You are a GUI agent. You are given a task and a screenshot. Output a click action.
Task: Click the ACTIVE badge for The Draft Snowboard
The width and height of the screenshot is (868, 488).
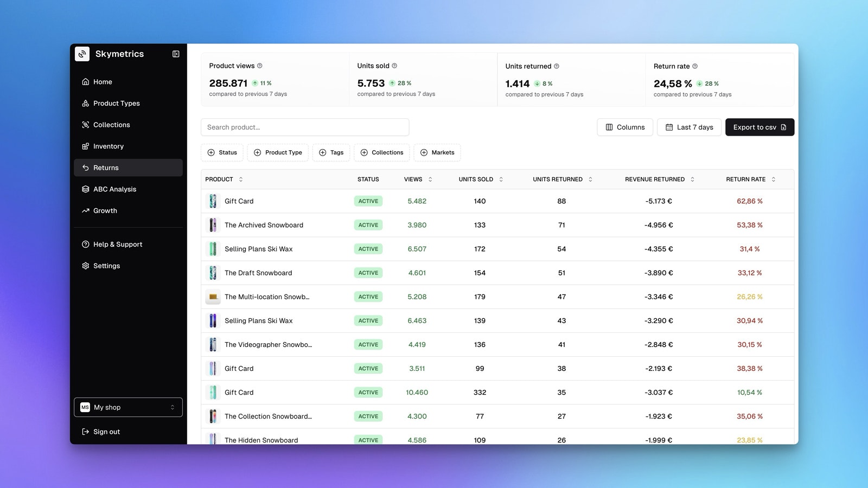click(x=368, y=273)
